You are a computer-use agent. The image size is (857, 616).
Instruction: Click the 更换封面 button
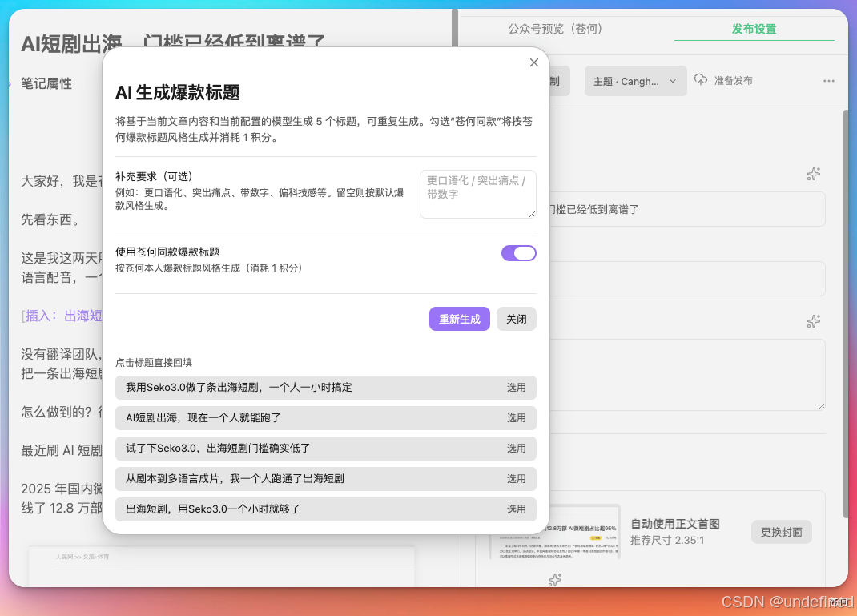tap(781, 533)
